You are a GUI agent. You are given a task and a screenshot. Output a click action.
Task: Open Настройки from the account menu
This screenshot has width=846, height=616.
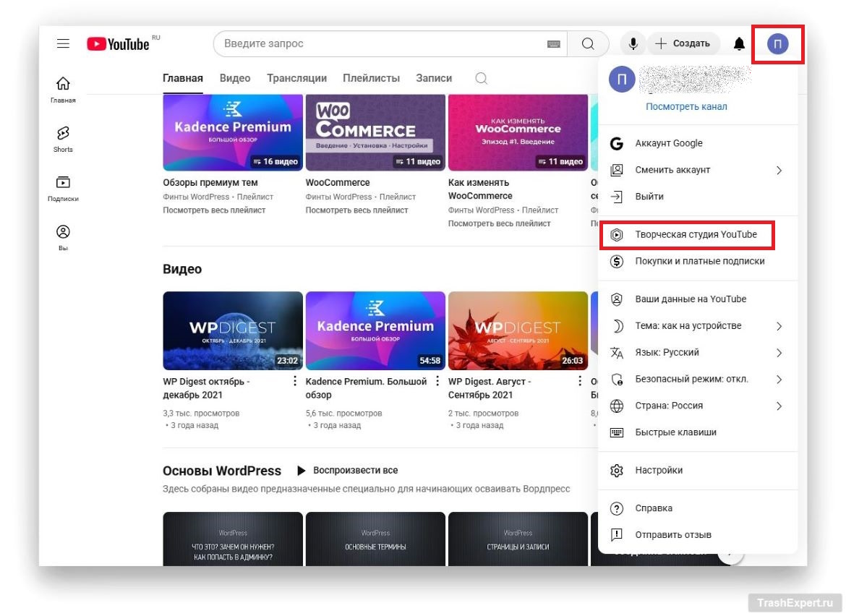(x=698, y=471)
